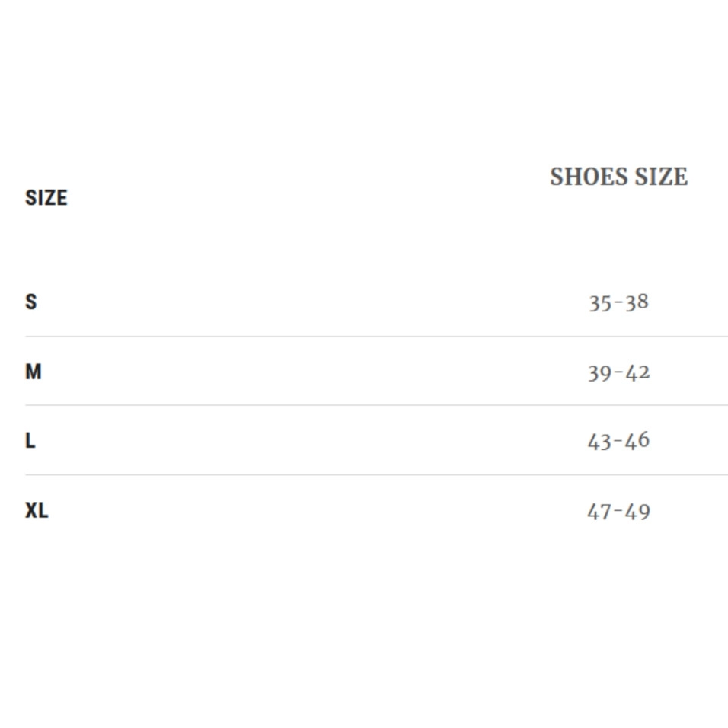Click the number 38 in S row
This screenshot has width=728, height=728.
[637, 302]
